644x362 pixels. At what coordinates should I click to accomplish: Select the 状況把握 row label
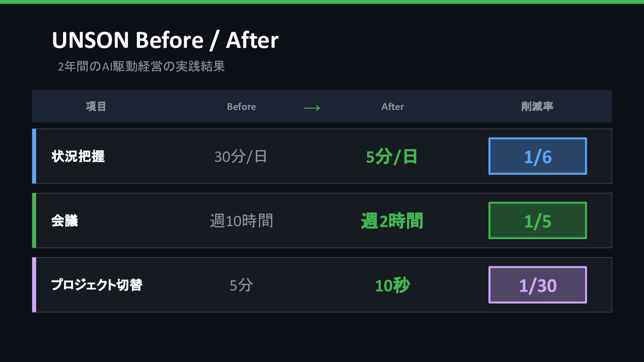(x=78, y=156)
